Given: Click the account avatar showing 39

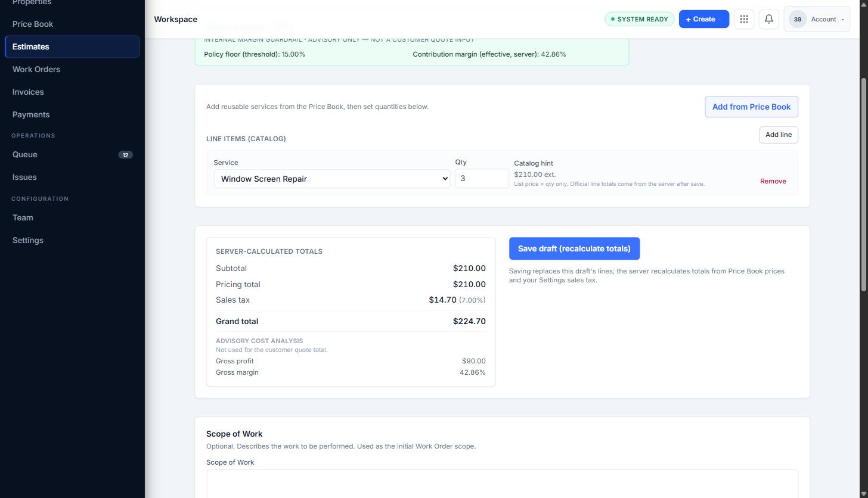Looking at the screenshot, I should coord(798,19).
